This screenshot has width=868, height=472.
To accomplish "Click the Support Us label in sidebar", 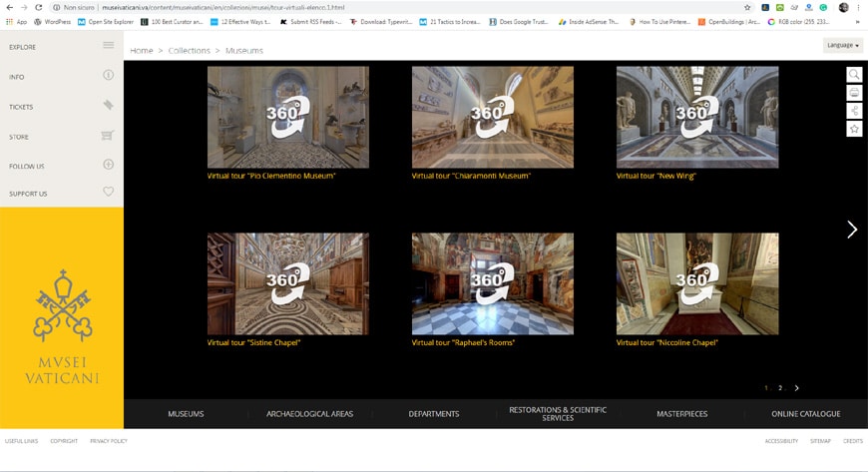I will pos(28,194).
